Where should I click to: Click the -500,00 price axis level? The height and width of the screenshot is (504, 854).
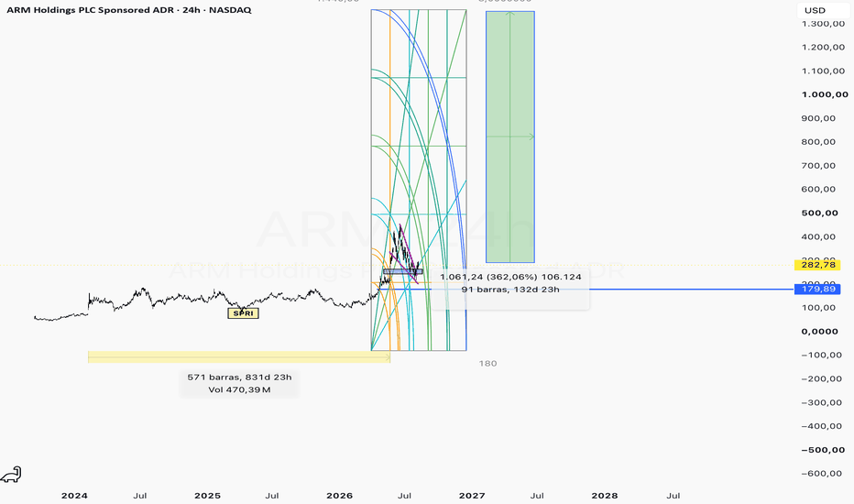pyautogui.click(x=823, y=450)
